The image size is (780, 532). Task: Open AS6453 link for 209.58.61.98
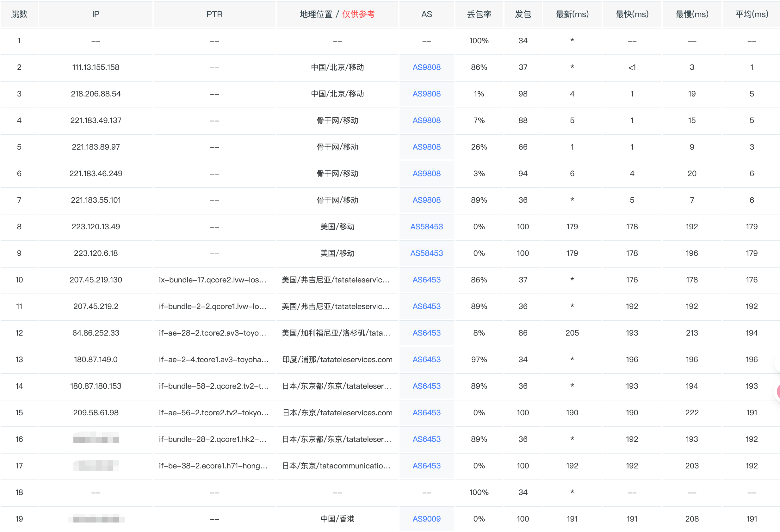[426, 412]
